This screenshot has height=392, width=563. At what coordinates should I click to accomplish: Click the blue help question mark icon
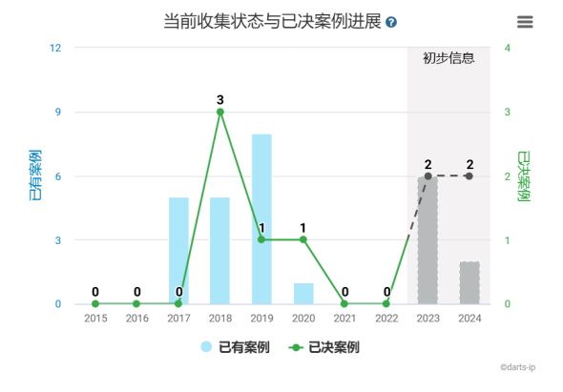391,22
